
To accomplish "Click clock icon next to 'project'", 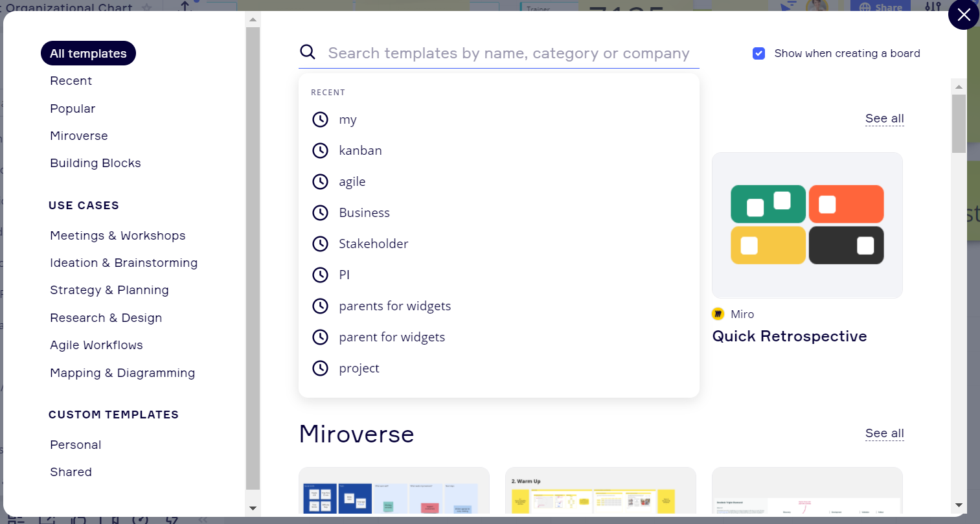I will point(320,369).
